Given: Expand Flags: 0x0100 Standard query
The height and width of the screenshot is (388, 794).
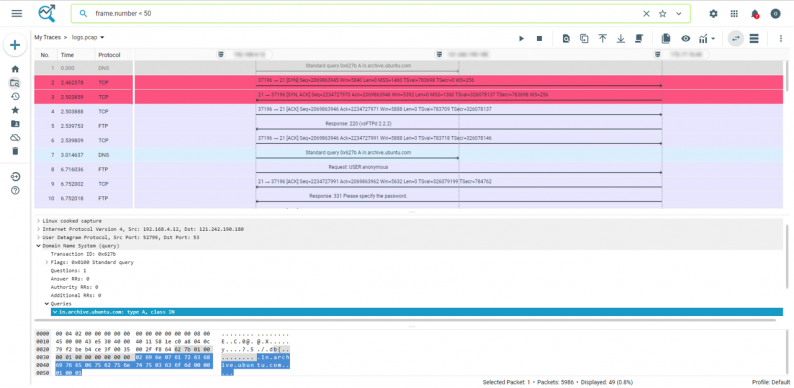Looking at the screenshot, I should [x=47, y=262].
